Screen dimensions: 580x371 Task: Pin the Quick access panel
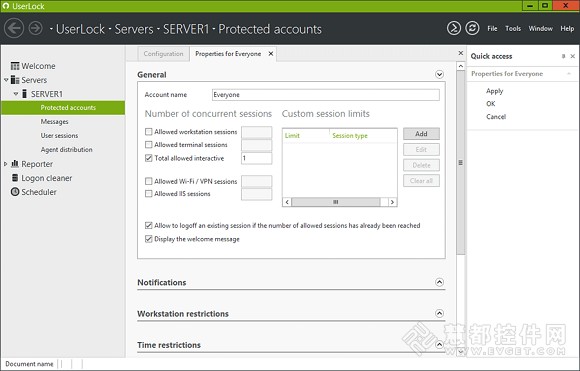563,56
